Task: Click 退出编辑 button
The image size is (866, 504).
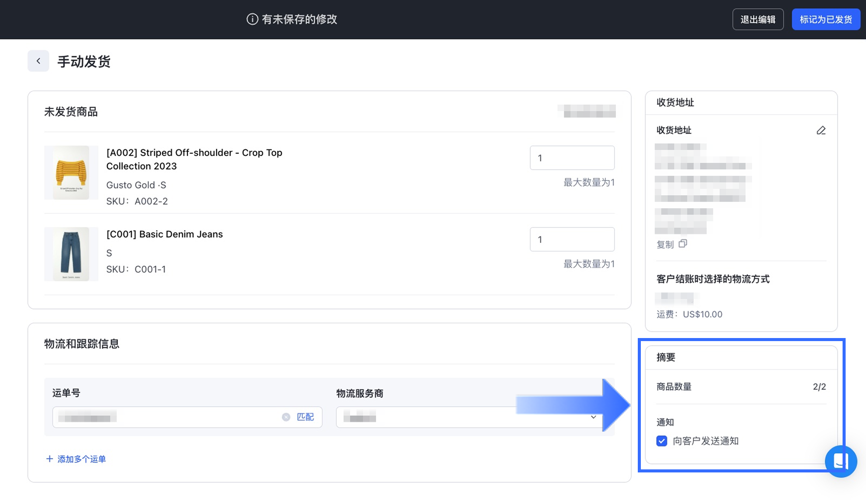Action: (757, 19)
